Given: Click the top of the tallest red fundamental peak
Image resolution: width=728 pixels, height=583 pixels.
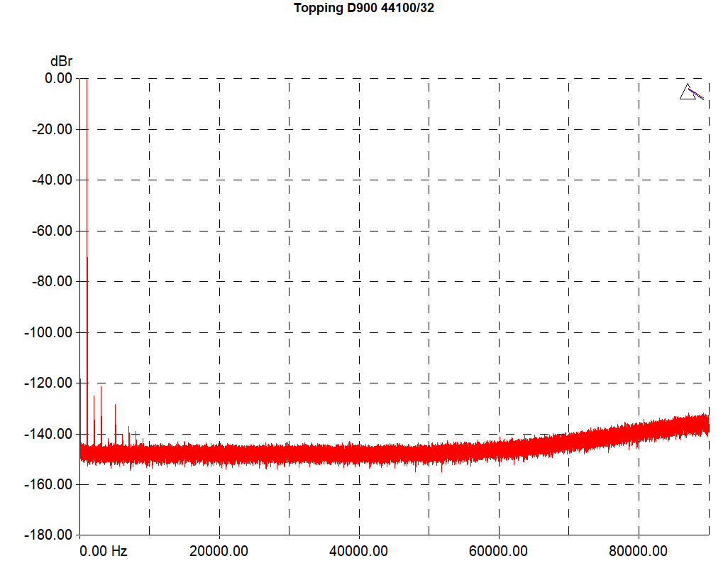Looking at the screenshot, I should (x=87, y=80).
